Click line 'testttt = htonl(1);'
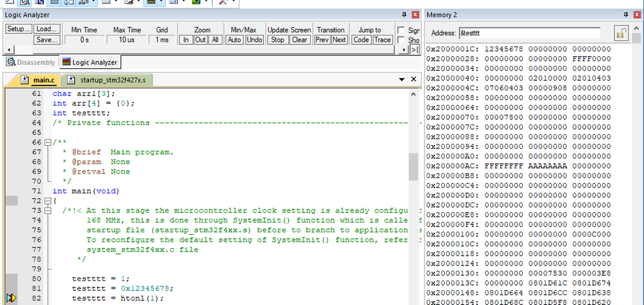644x305 pixels. pos(118,299)
